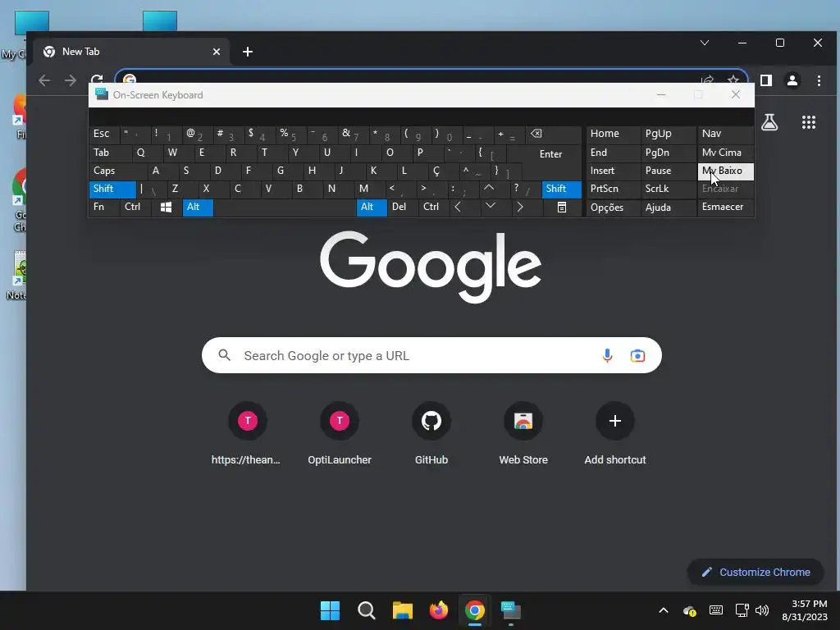Show hidden tray icons chevron
The image size is (840, 630).
click(x=663, y=610)
